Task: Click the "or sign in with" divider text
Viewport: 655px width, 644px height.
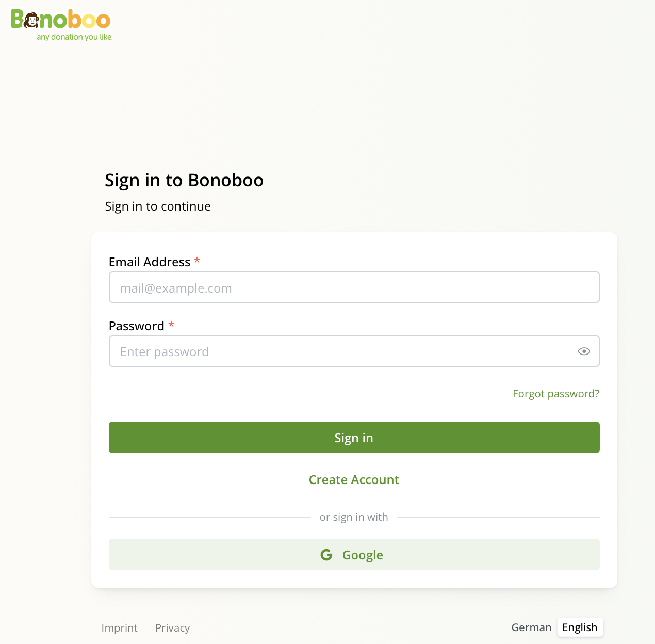Action: click(354, 517)
